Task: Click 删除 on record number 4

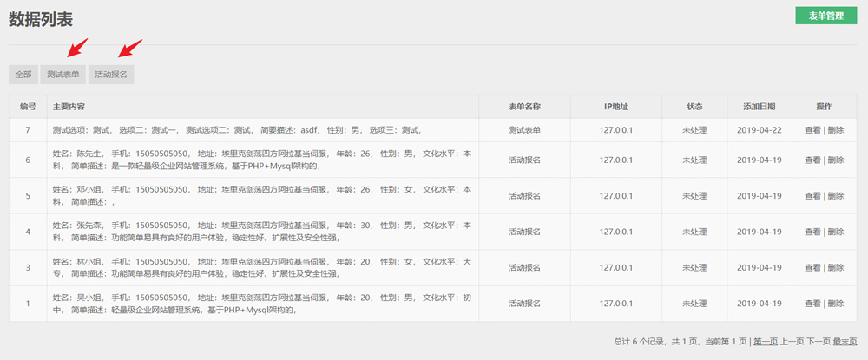Action: point(835,232)
